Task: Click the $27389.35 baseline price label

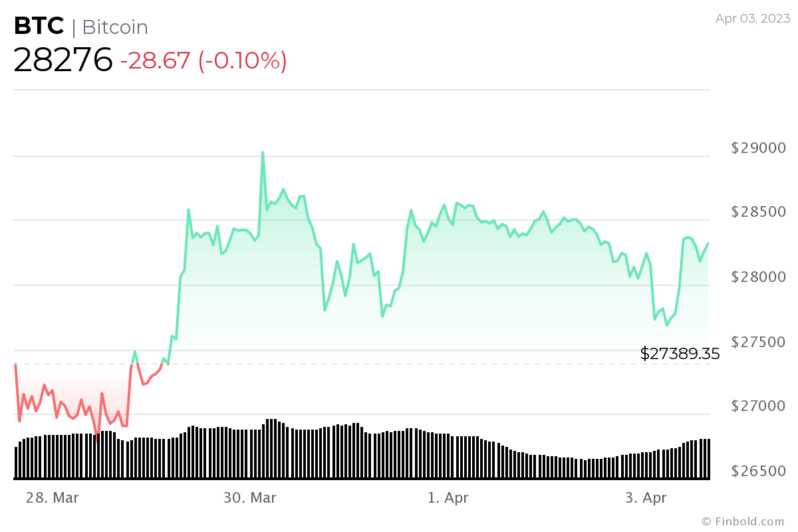Action: click(x=680, y=354)
